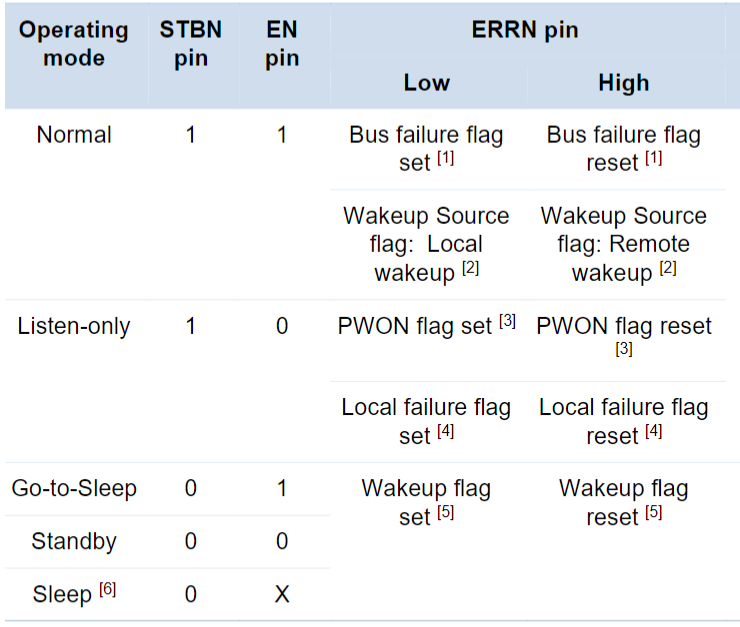Viewport: 740px width, 627px height.
Task: Click the PWON flag set cell
Action: coord(426,326)
